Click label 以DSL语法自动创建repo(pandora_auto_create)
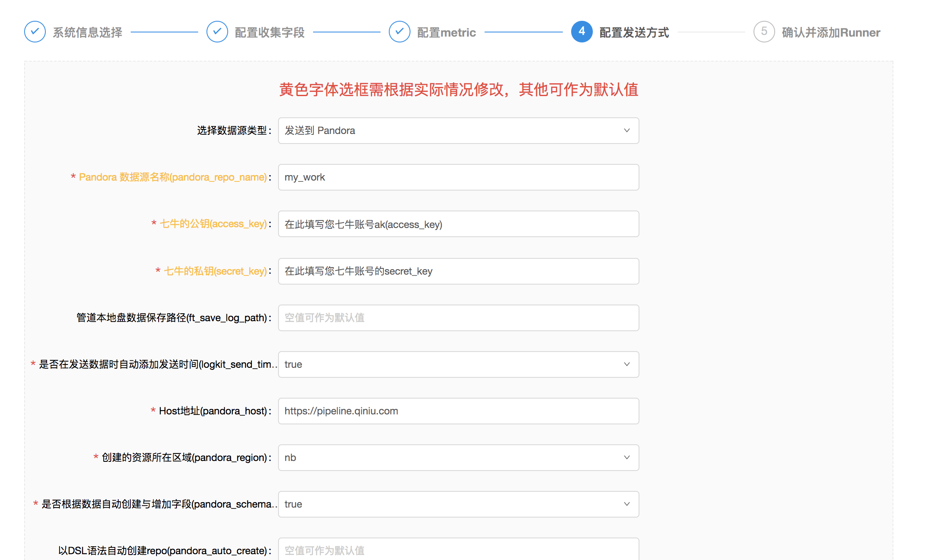925x560 pixels. pyautogui.click(x=162, y=551)
